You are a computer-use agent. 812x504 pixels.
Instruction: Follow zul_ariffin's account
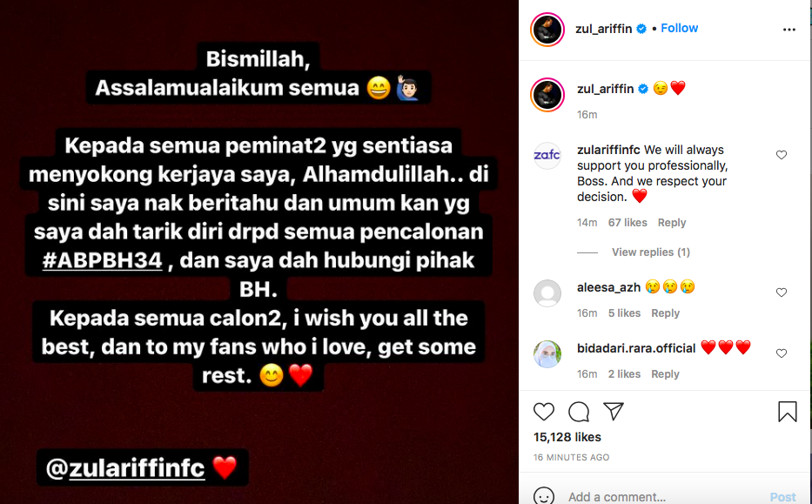click(x=679, y=28)
